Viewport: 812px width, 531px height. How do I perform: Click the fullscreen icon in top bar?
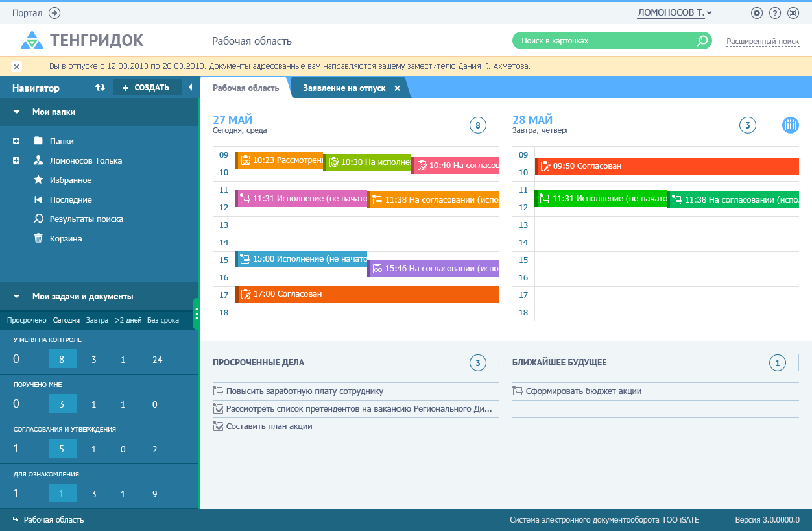pos(793,12)
